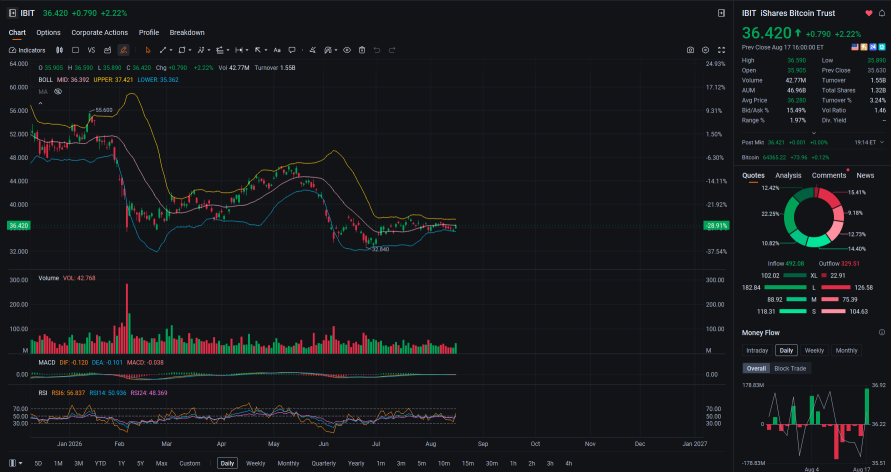Collapse the indicator legend chevron

coord(40,103)
